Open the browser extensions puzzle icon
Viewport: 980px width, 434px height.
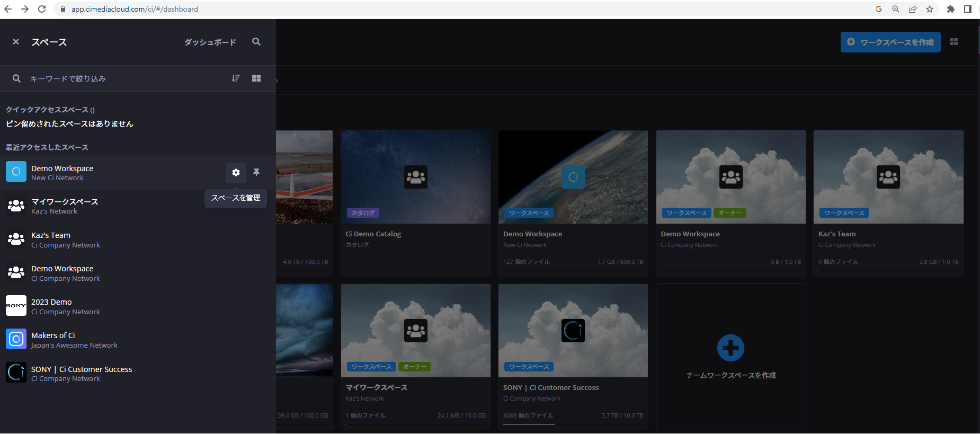coord(951,9)
